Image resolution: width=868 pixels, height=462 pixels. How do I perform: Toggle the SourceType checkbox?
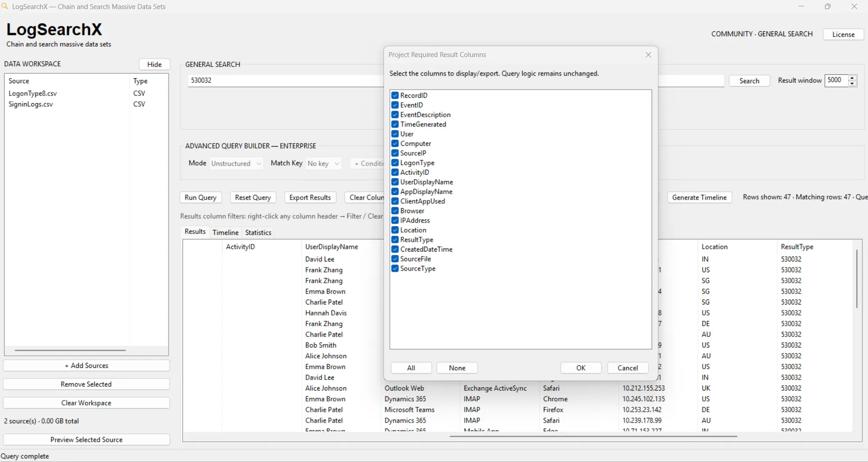tap(395, 268)
